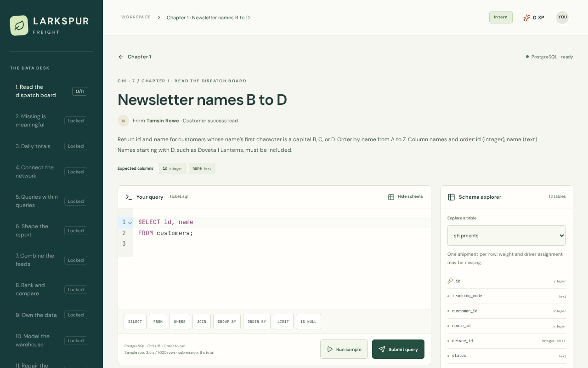Click the 0 XP counter

tap(534, 17)
